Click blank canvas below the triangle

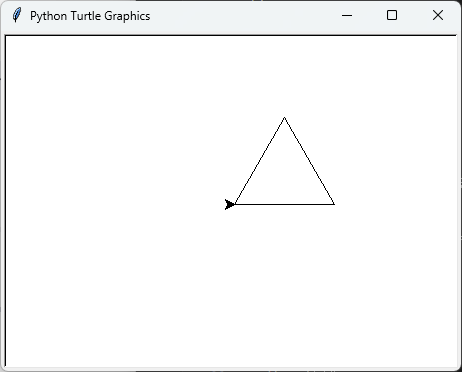[284, 283]
